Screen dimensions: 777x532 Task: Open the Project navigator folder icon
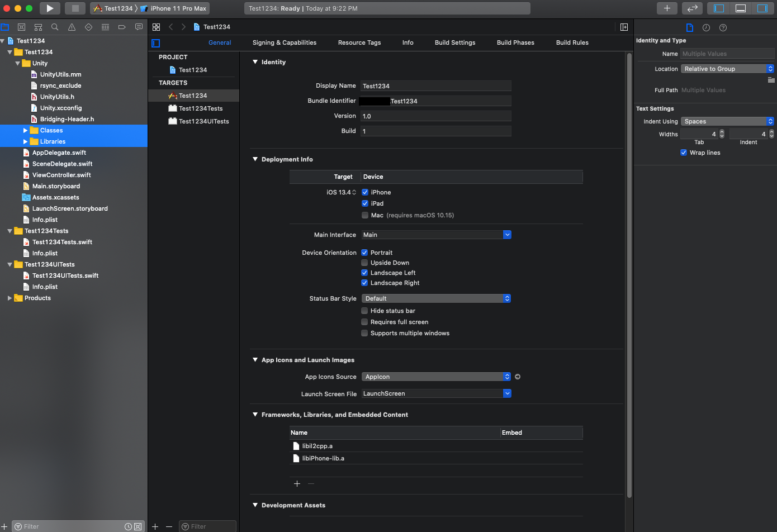(5, 27)
